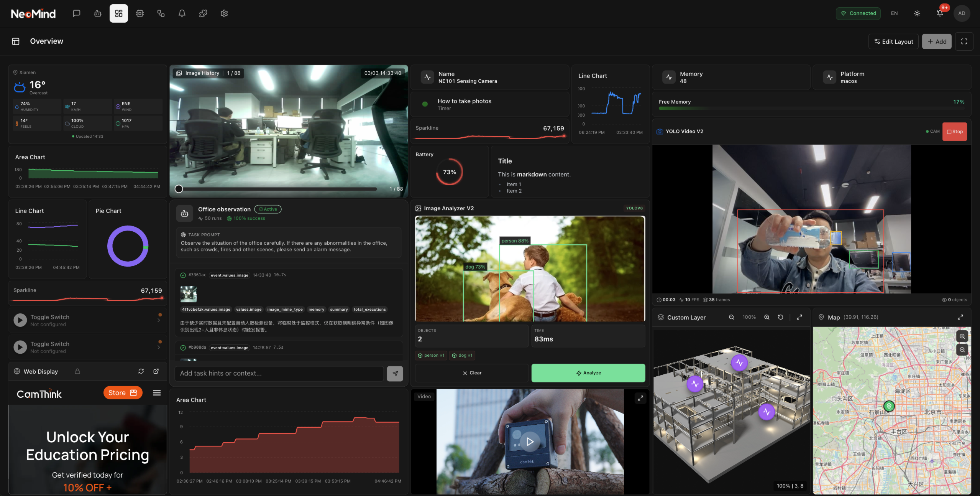Image resolution: width=980 pixels, height=496 pixels.
Task: Click the Analyze button in Image Analyzer V2
Action: (588, 372)
